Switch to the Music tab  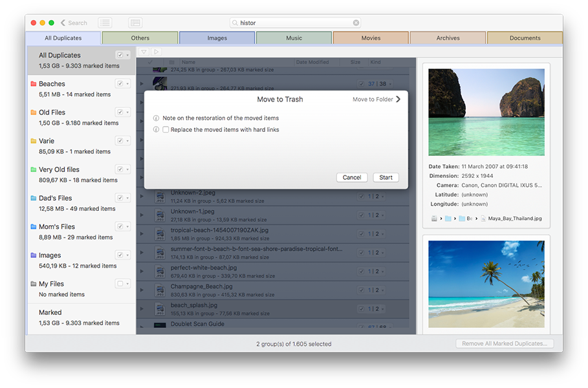click(x=294, y=38)
